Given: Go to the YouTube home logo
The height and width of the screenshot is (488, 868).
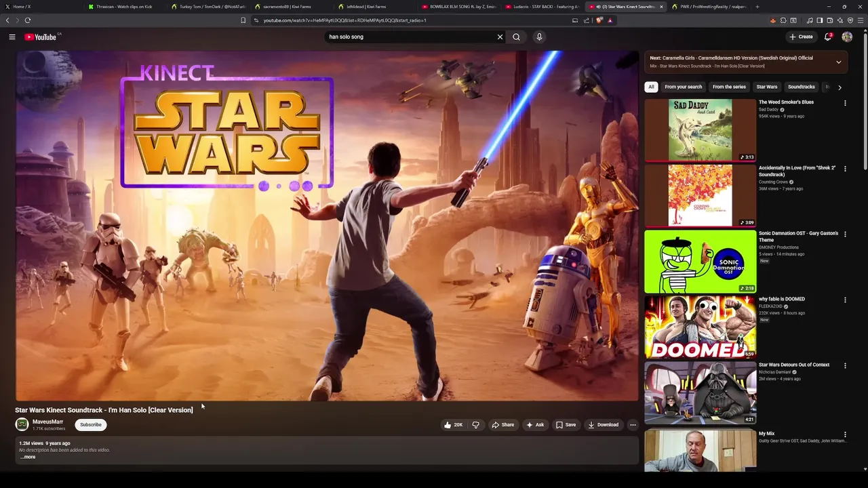Looking at the screenshot, I should click(42, 37).
